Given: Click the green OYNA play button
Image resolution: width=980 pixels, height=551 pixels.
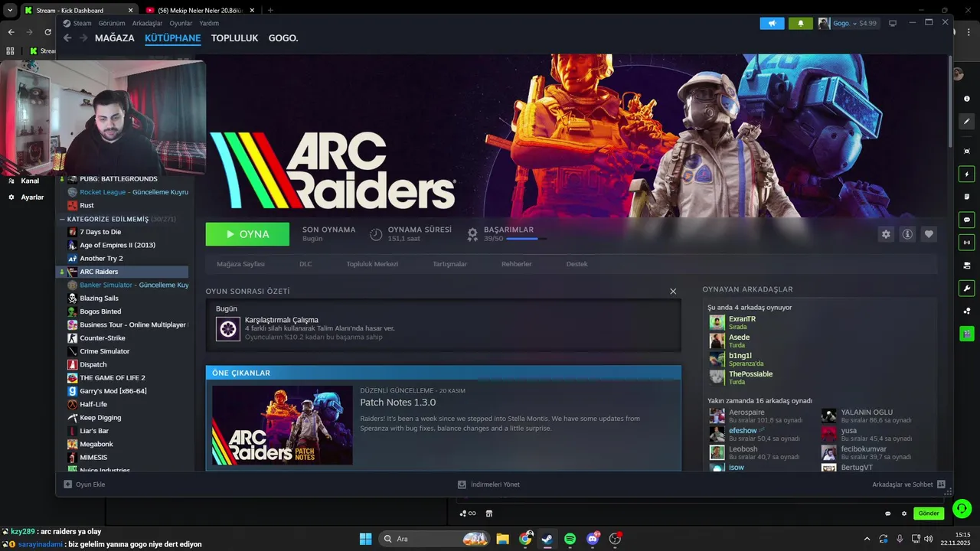Looking at the screenshot, I should [x=247, y=234].
